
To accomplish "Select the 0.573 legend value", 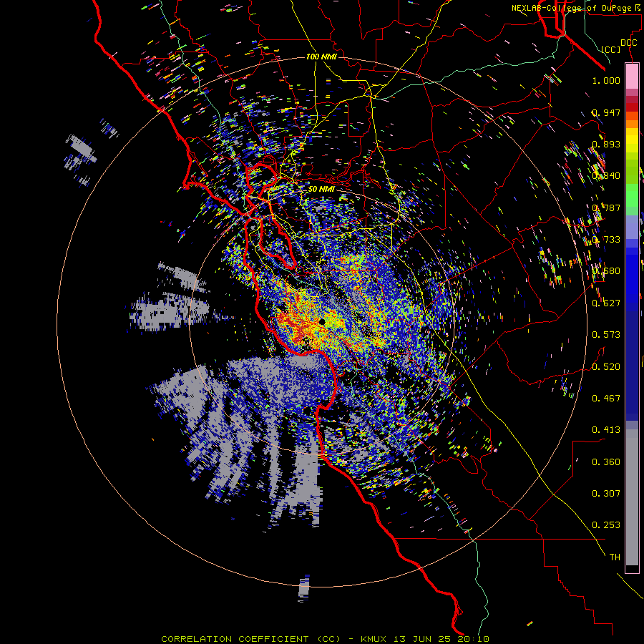I will [606, 335].
